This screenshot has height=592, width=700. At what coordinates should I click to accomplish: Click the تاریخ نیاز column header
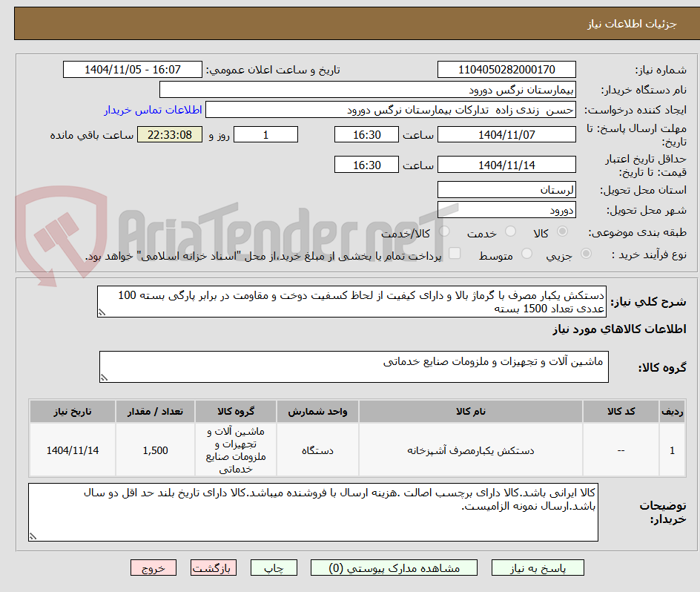click(x=73, y=412)
